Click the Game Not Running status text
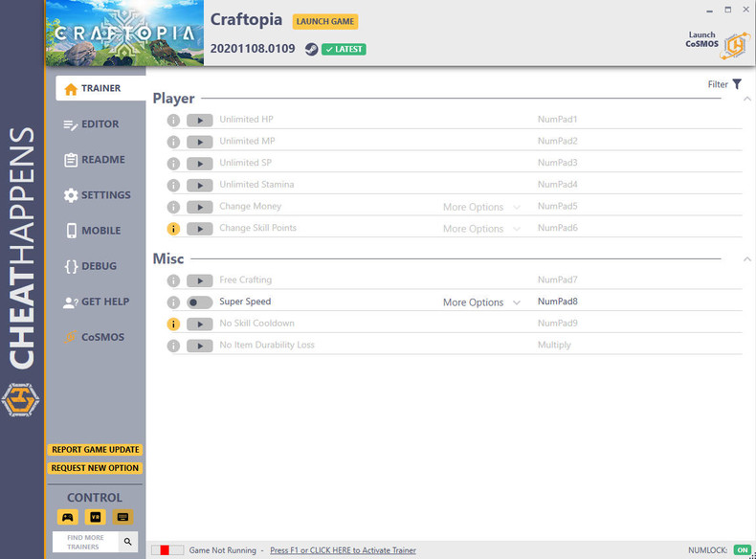The width and height of the screenshot is (756, 559). [x=222, y=550]
